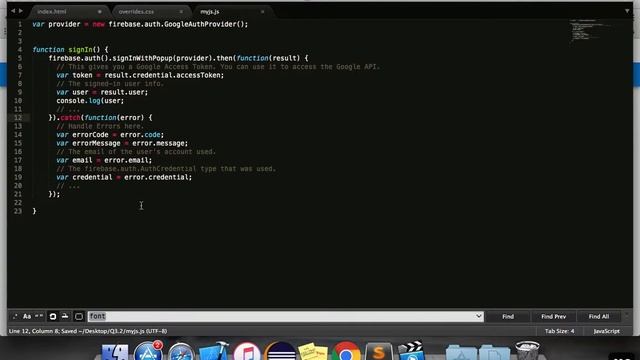
Task: Click on "function signIn()" code line
Action: point(70,50)
